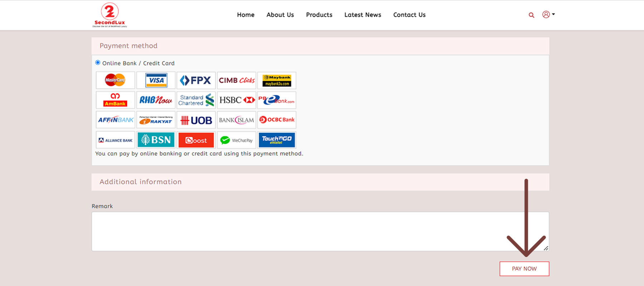The width and height of the screenshot is (644, 286).
Task: Click the Online Bank / Credit Card label
Action: (x=138, y=63)
